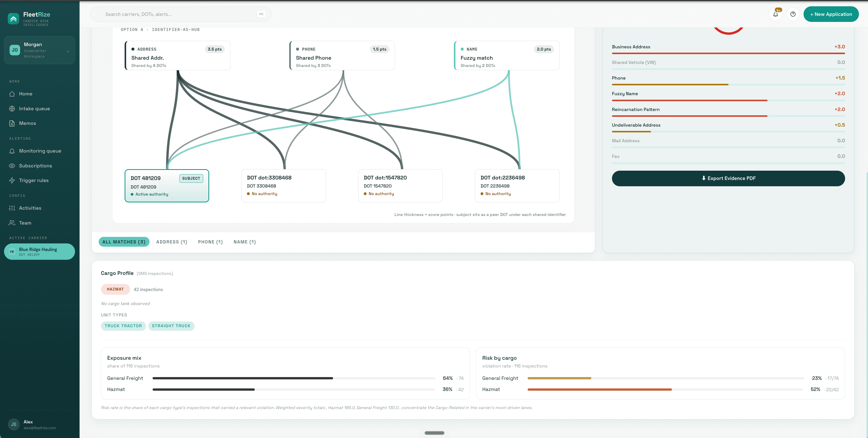Switch to the Name (1) tab
868x438 pixels.
pyautogui.click(x=245, y=242)
